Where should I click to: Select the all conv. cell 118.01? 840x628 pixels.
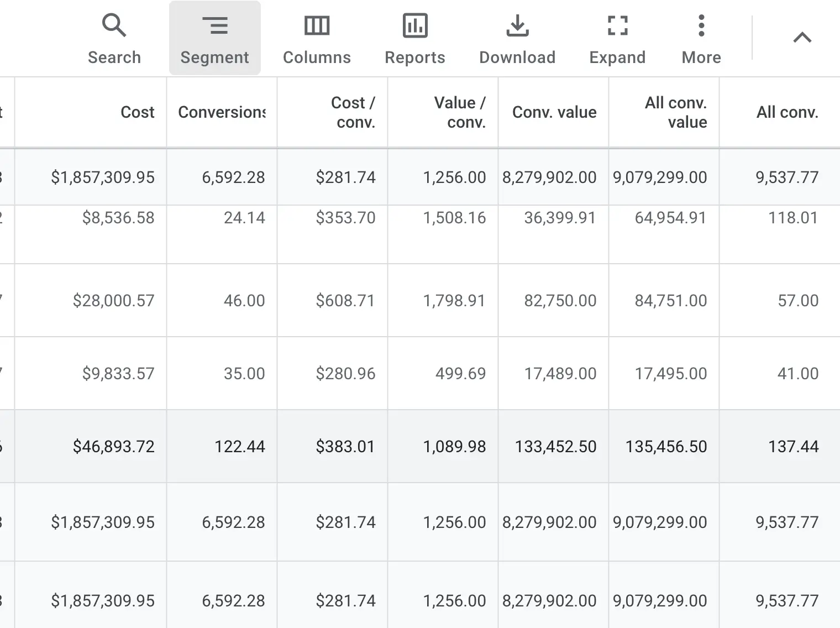click(793, 218)
